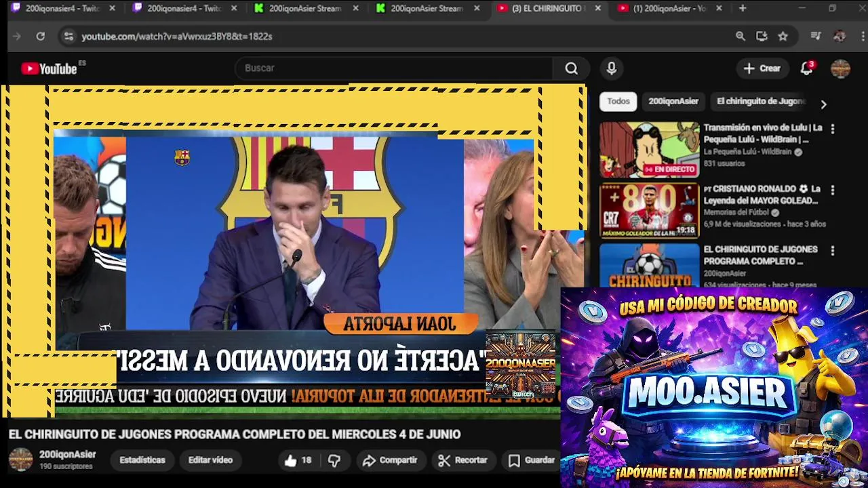Image resolution: width=868 pixels, height=488 pixels.
Task: Close the '(3) EL CHIRINGUITO' tab
Action: [x=597, y=8]
